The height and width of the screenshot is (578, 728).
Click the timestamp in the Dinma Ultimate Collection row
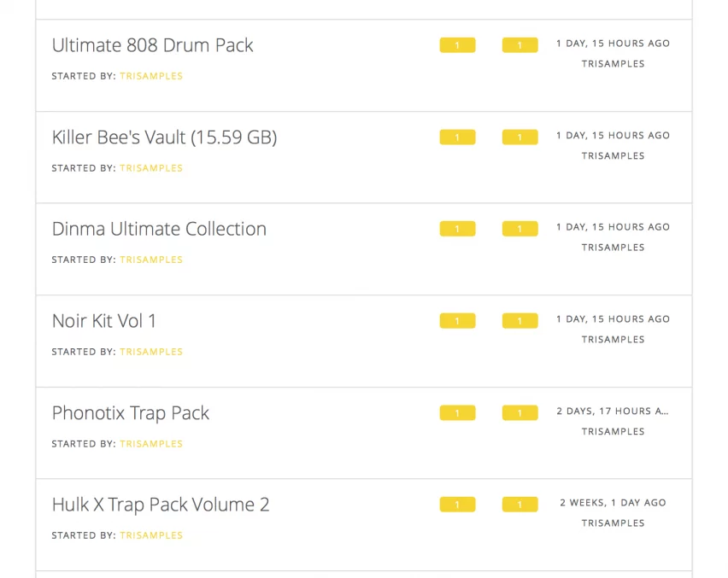613,227
